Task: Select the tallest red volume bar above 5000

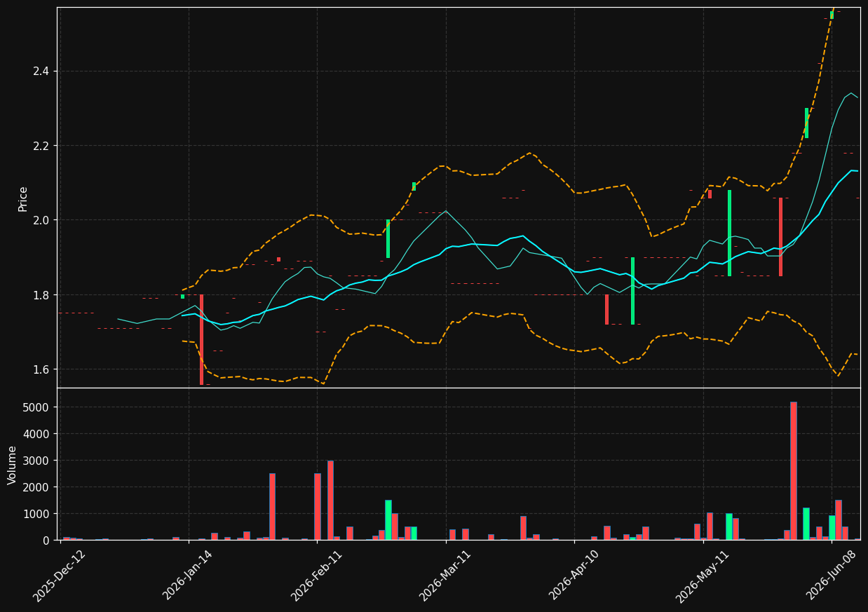Action: click(793, 470)
